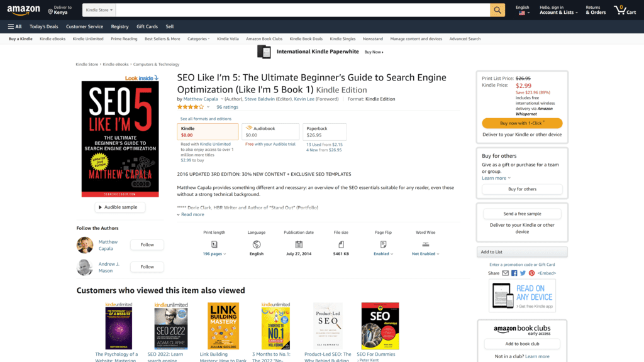Open Link Building Mastery book thumbnail
The image size is (644, 362).
coord(223,326)
